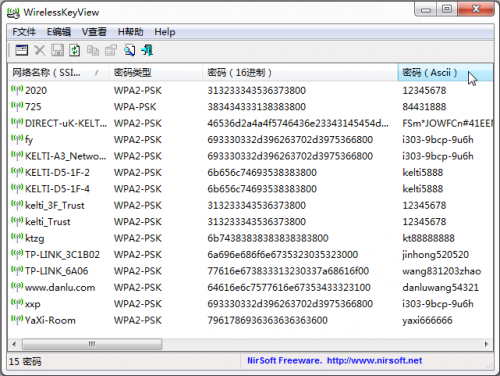The image size is (500, 376).
Task: Click the scrollbar's left arrow
Action: [x=14, y=344]
